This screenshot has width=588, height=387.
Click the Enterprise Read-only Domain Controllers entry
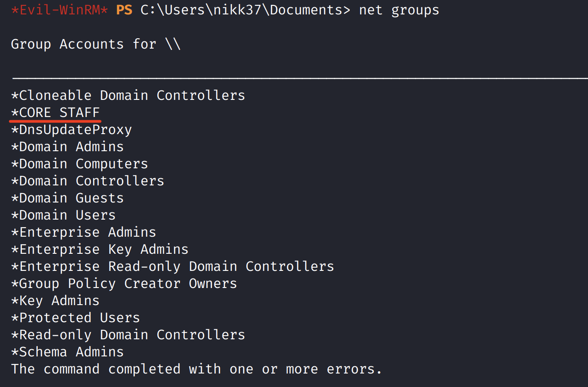coord(173,266)
